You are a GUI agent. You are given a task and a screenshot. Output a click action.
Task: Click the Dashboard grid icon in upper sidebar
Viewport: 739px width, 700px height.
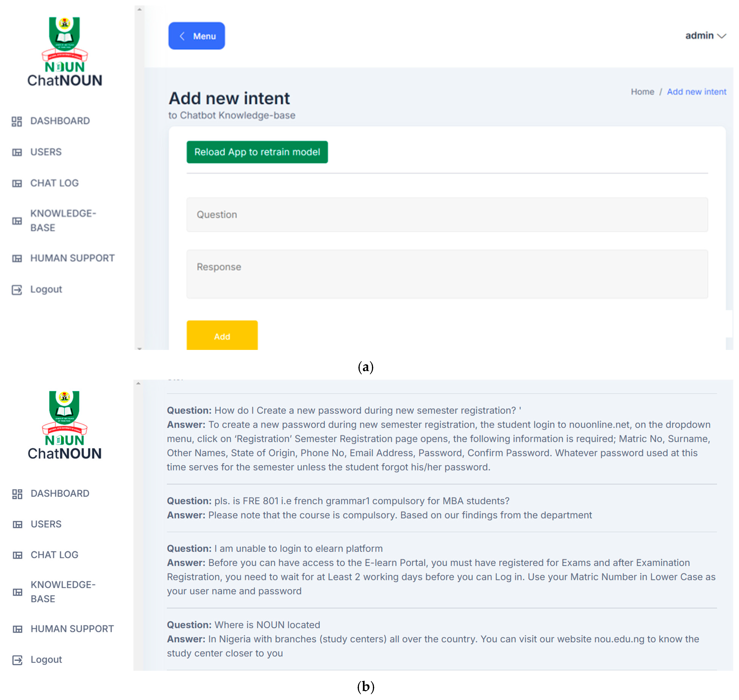17,121
